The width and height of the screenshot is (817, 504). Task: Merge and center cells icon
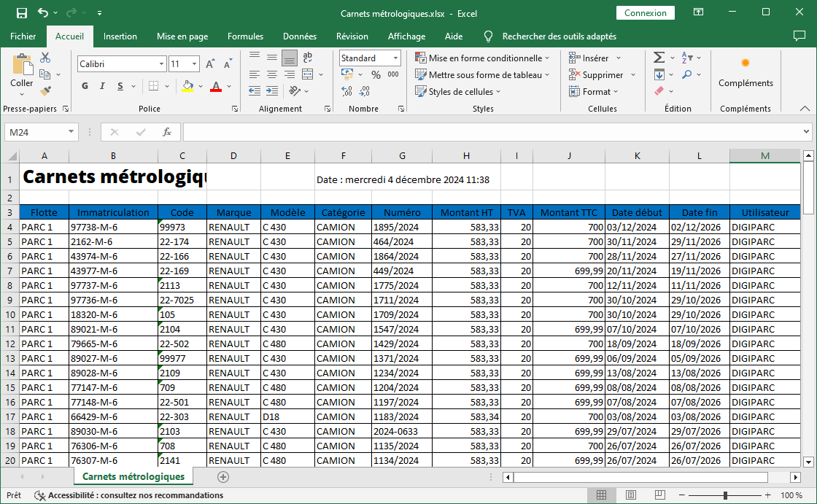(x=307, y=74)
